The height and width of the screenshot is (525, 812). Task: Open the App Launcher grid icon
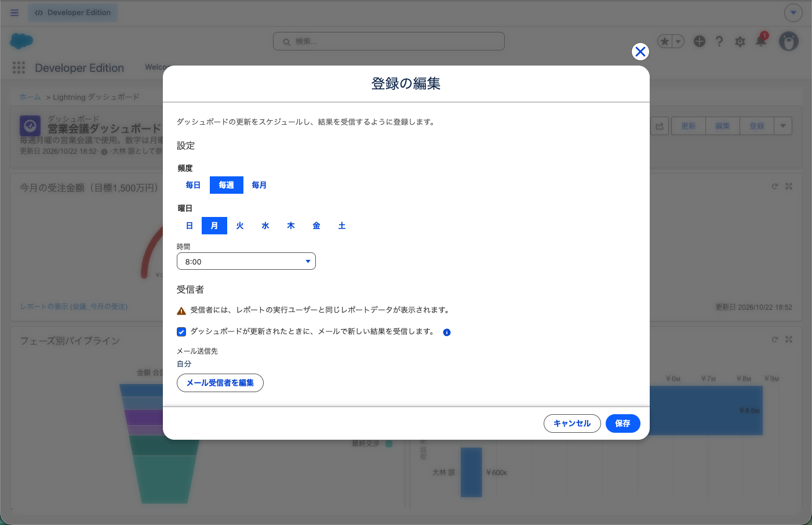click(x=19, y=68)
